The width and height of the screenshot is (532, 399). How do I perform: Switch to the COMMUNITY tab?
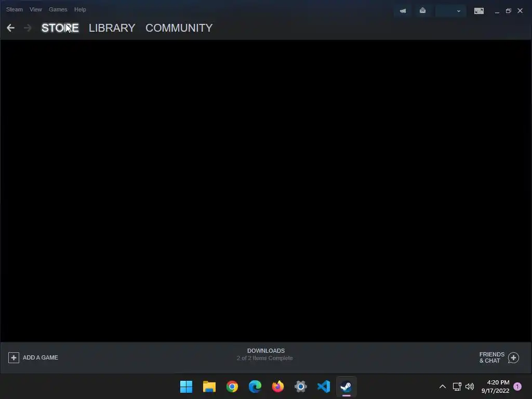click(x=179, y=28)
